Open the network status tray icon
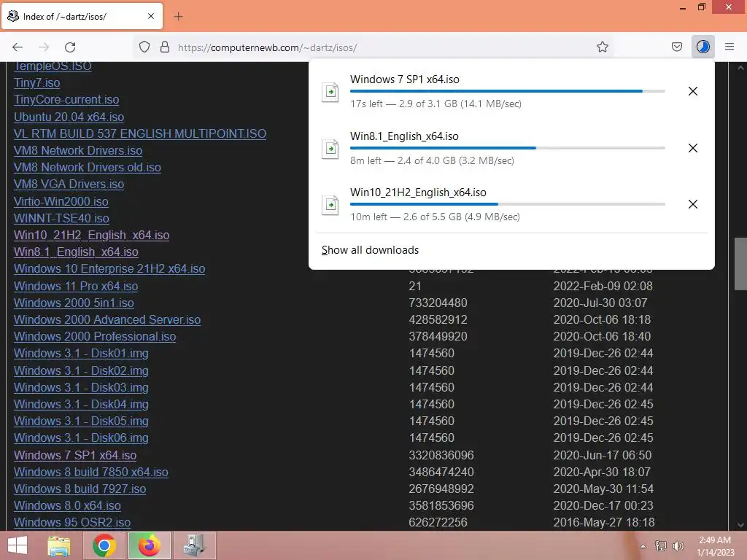 (x=660, y=546)
